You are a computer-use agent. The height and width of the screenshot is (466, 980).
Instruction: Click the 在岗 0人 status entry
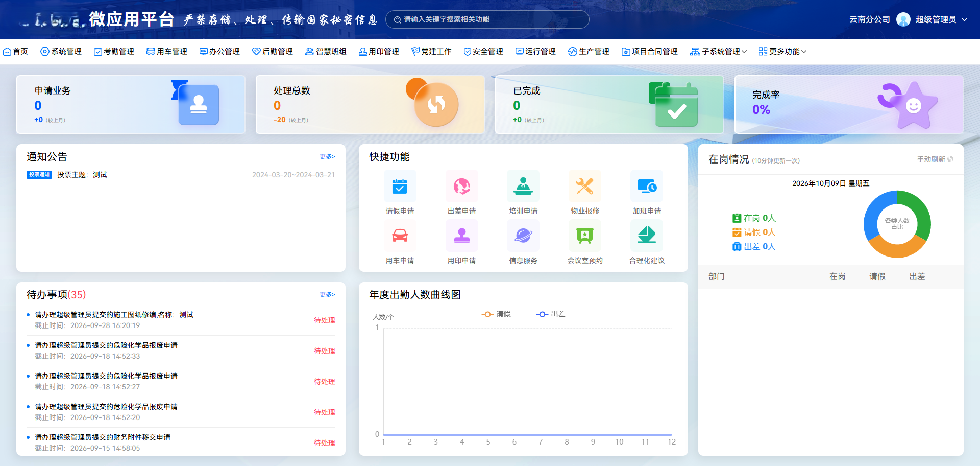pos(754,218)
